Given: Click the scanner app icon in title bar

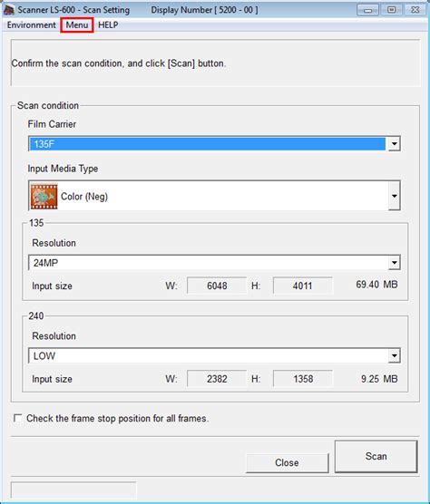Looking at the screenshot, I should (9, 10).
